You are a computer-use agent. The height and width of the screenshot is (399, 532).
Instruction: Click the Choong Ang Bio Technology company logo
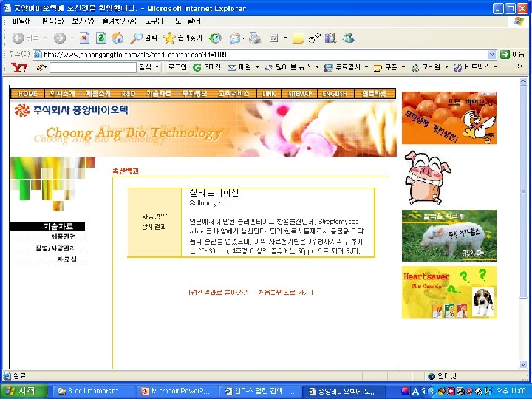(x=71, y=110)
